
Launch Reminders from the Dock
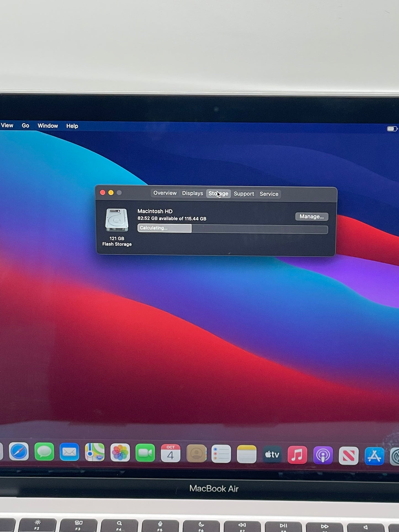[221, 454]
